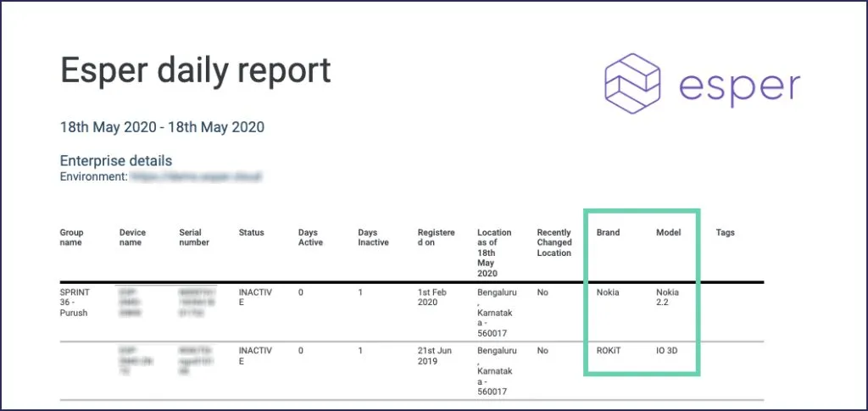The width and height of the screenshot is (868, 411).
Task: Click the "Registered on" column header
Action: pos(437,237)
